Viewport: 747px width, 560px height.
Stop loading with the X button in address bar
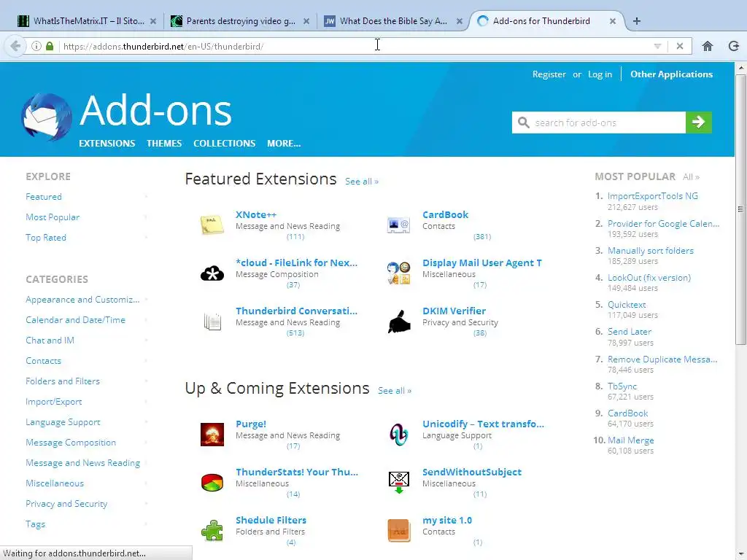pos(680,46)
